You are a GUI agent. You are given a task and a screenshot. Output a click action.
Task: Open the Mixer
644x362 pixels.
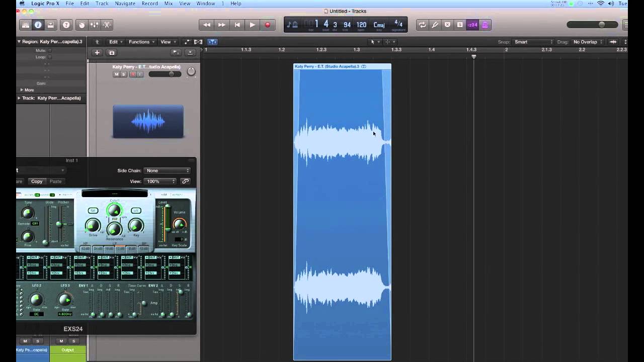pyautogui.click(x=94, y=25)
